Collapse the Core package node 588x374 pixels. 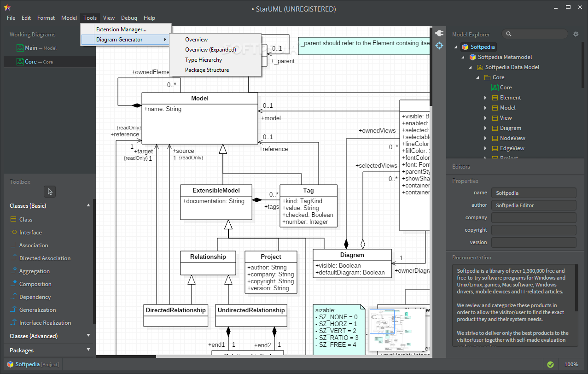pos(478,77)
